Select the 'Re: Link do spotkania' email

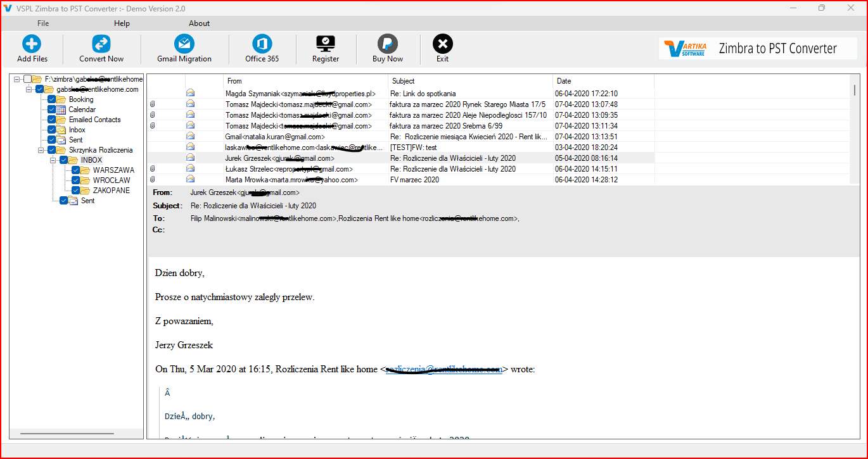(423, 94)
